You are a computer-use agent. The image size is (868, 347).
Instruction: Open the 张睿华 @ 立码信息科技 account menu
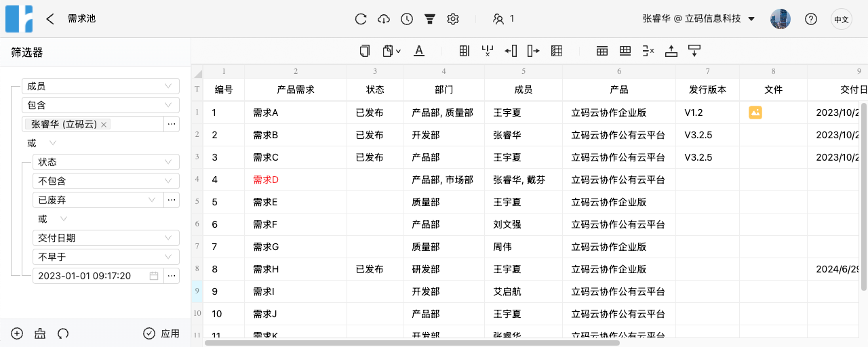[x=698, y=19]
